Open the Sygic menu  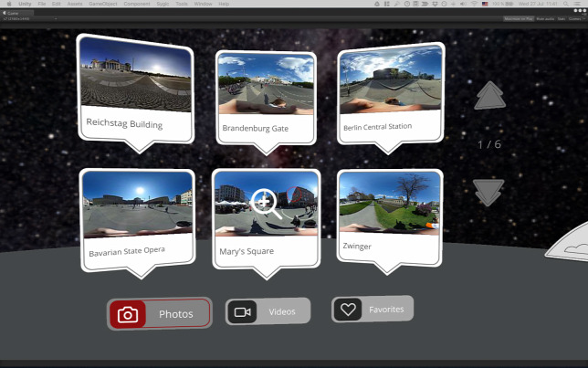click(x=163, y=4)
